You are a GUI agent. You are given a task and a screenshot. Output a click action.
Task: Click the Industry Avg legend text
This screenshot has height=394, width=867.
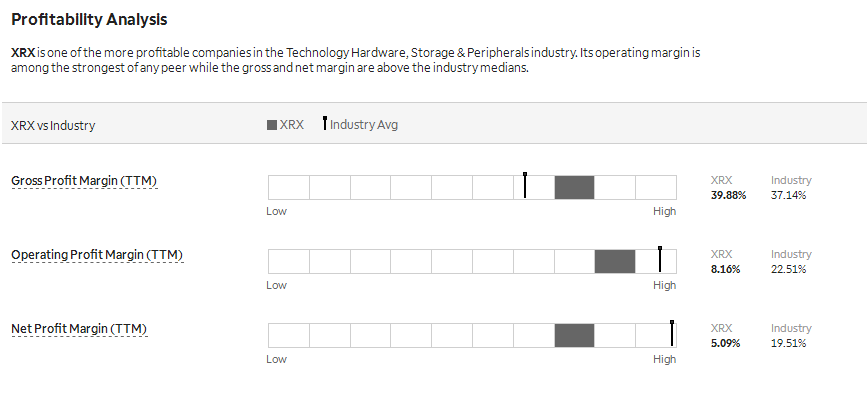[364, 125]
